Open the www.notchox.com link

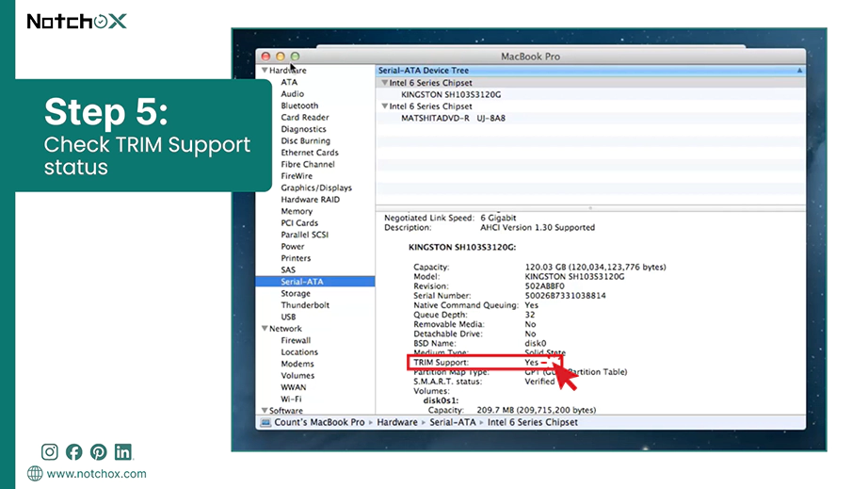[96, 474]
